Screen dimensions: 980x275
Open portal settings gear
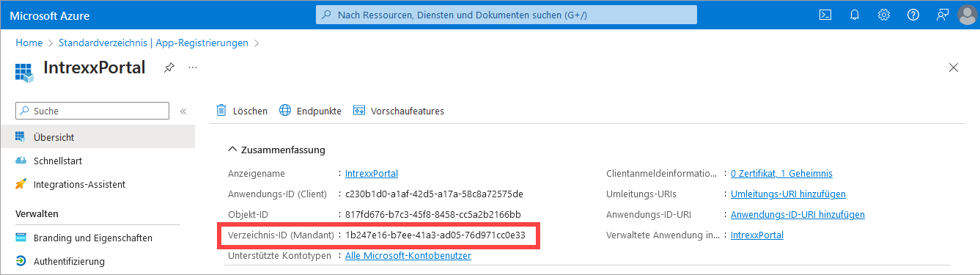(x=884, y=15)
